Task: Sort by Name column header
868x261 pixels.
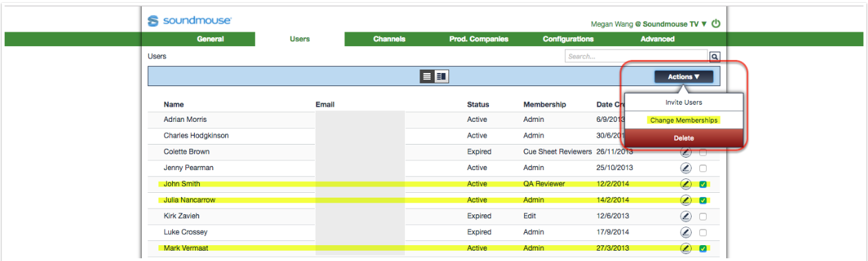Action: click(x=174, y=105)
